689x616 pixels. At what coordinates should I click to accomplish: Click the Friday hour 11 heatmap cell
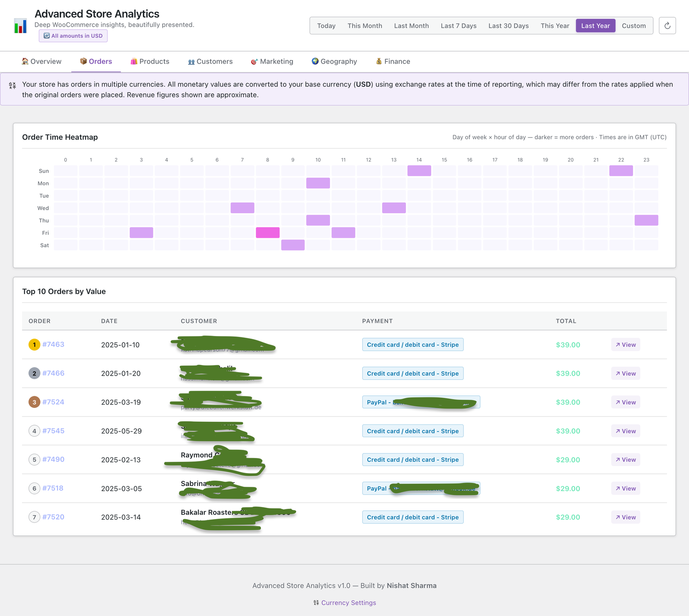[x=343, y=233]
